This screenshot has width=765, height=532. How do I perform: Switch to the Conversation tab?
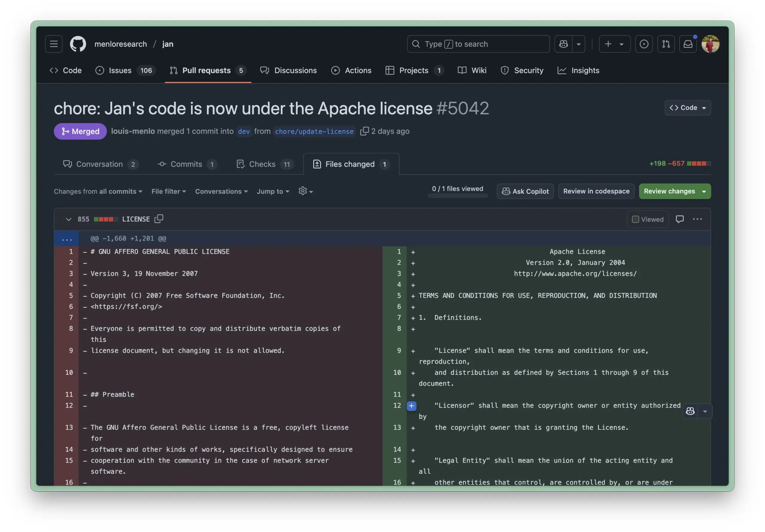[101, 164]
